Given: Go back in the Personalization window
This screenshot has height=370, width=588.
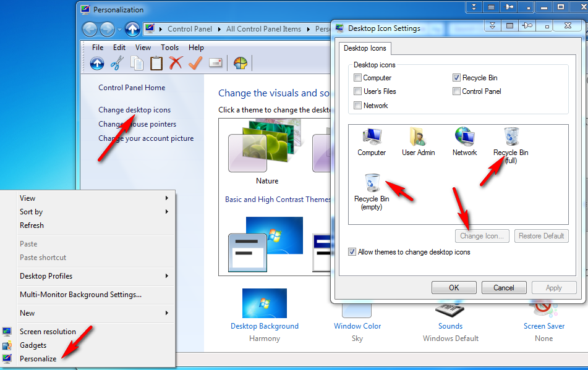Looking at the screenshot, I should click(90, 29).
